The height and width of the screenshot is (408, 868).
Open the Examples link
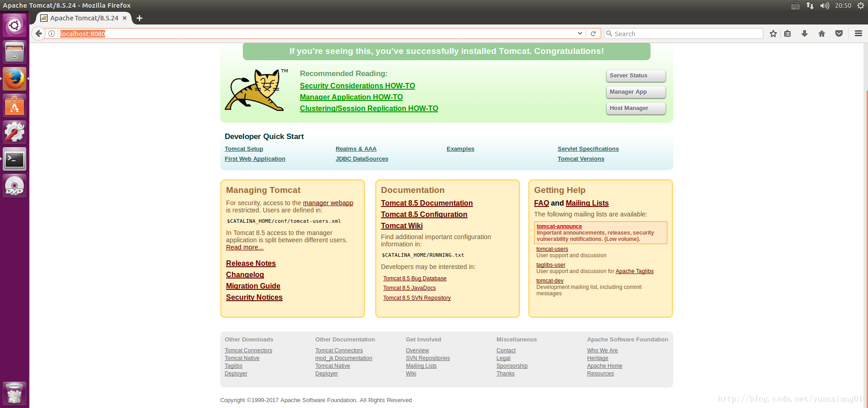(460, 149)
